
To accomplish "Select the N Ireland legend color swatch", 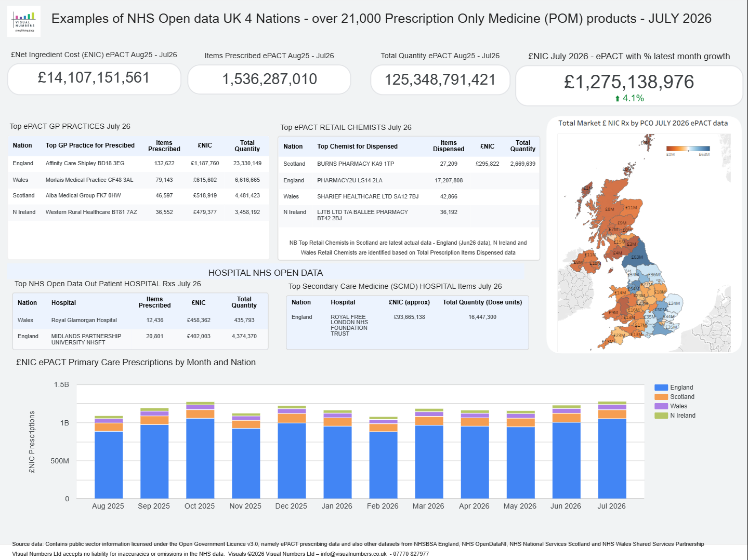I will [661, 416].
